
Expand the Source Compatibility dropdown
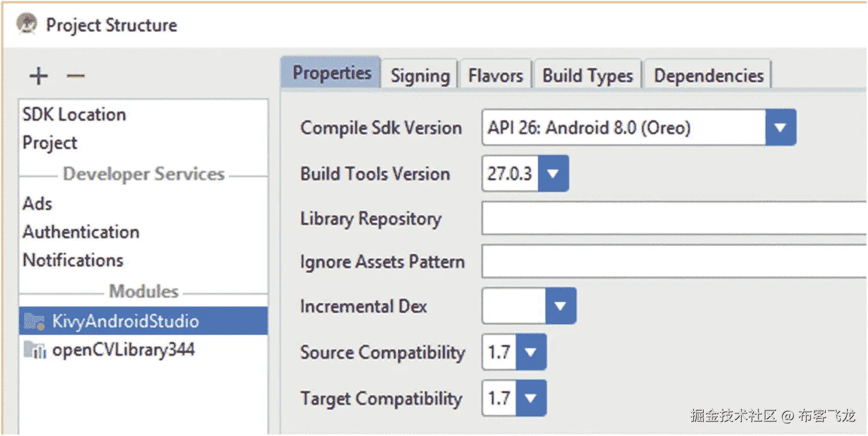click(x=531, y=352)
